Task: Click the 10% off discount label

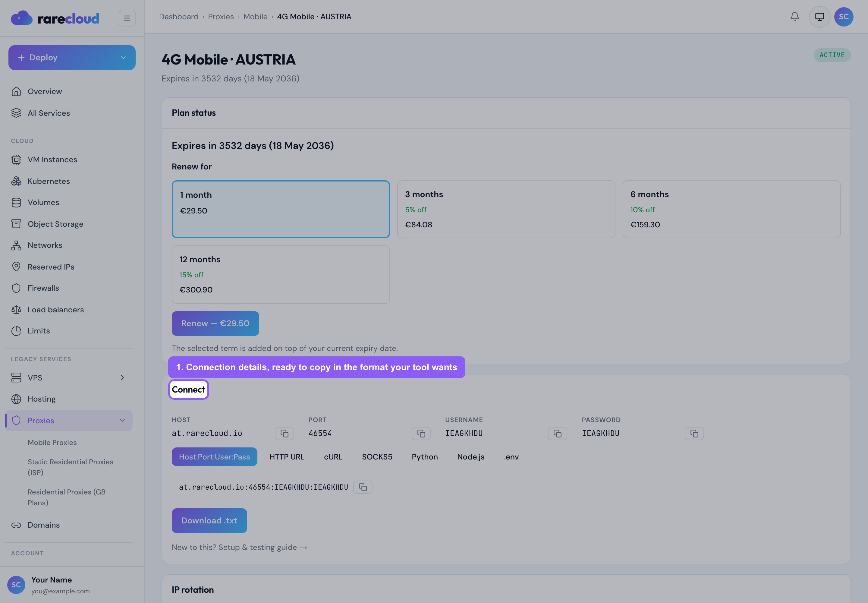Action: coord(643,210)
